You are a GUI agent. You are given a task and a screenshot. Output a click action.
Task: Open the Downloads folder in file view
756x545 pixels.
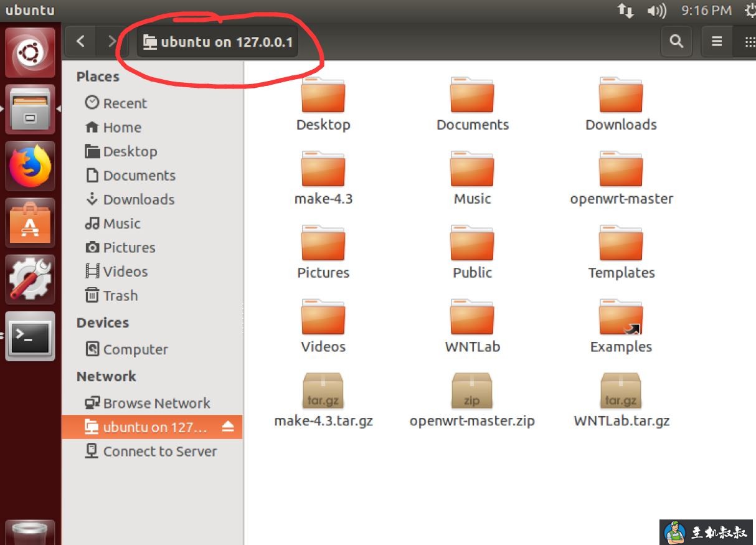click(621, 95)
